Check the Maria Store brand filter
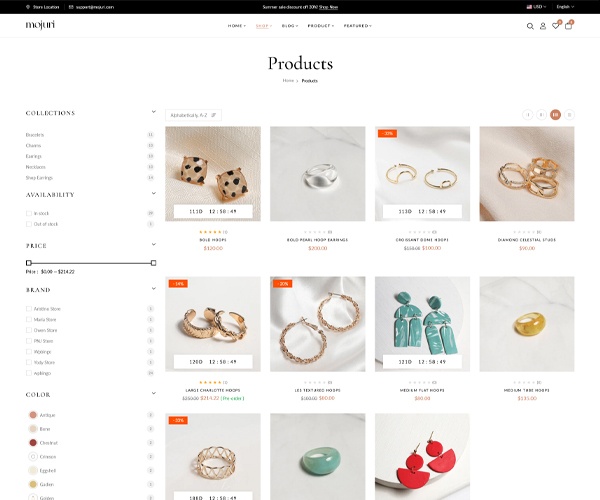 point(29,319)
